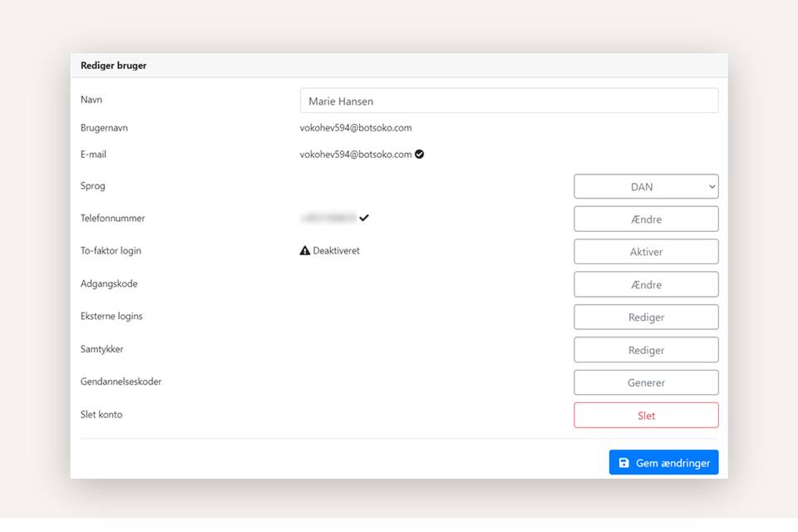Delete the account with the red Slet button
The height and width of the screenshot is (532, 798).
646,416
